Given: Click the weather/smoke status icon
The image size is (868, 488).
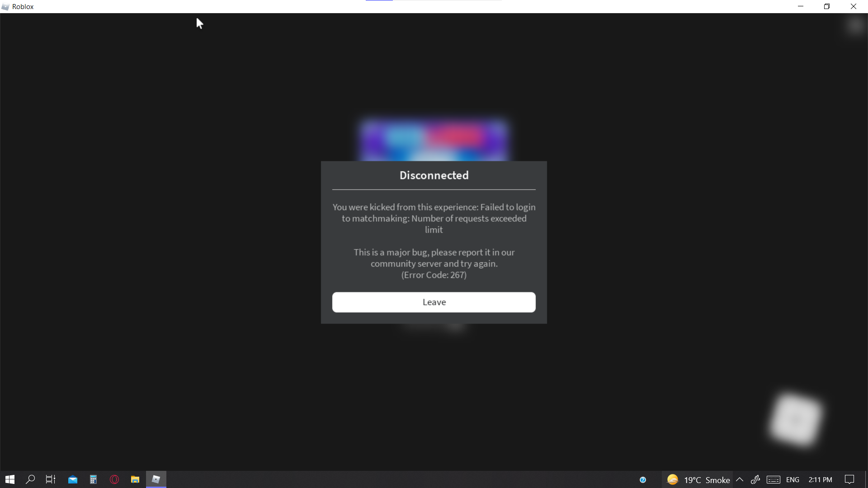Looking at the screenshot, I should [x=671, y=479].
